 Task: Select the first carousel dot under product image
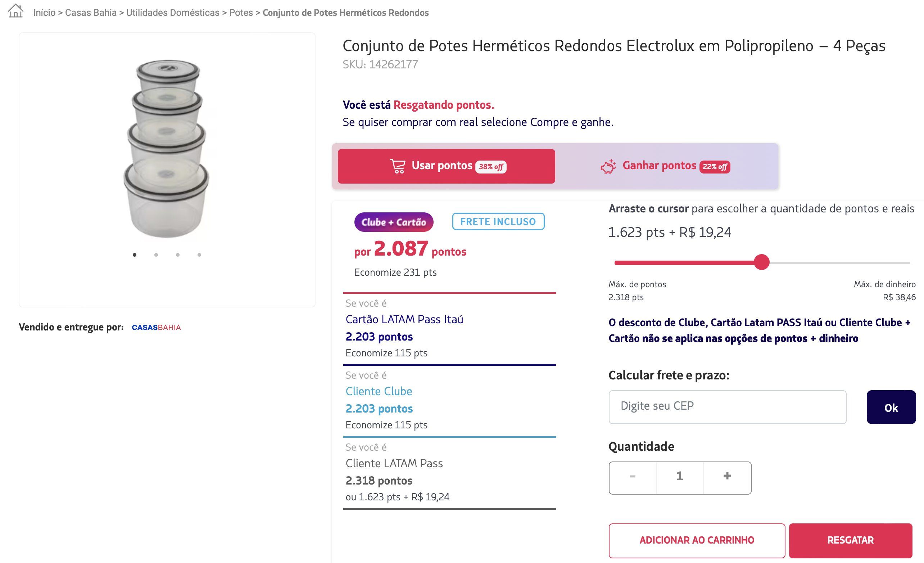point(135,255)
